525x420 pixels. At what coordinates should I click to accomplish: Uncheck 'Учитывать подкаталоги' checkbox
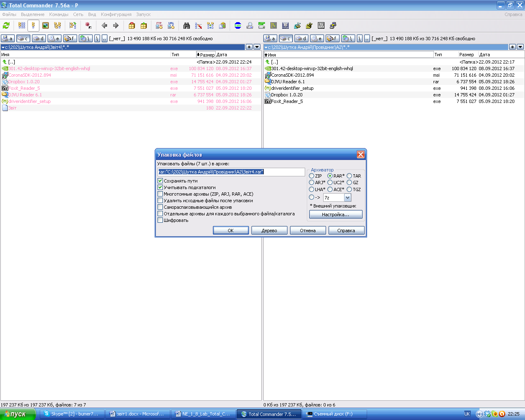pyautogui.click(x=160, y=187)
